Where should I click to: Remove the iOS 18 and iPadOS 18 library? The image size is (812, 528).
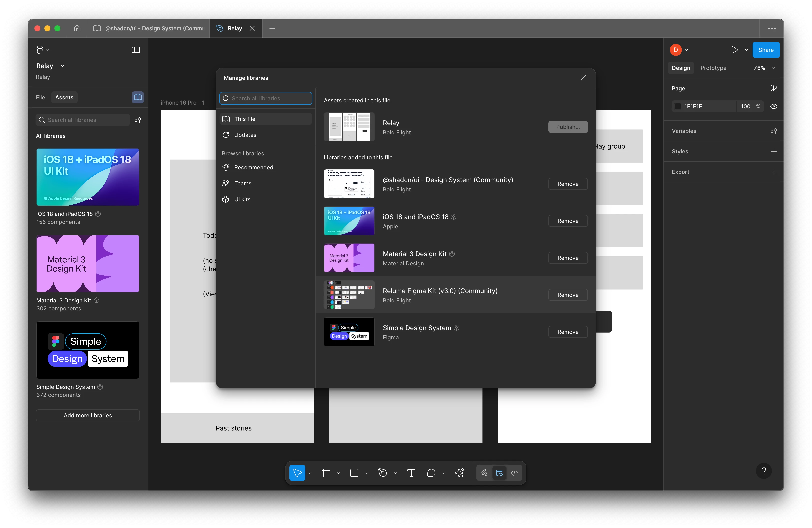[568, 221]
